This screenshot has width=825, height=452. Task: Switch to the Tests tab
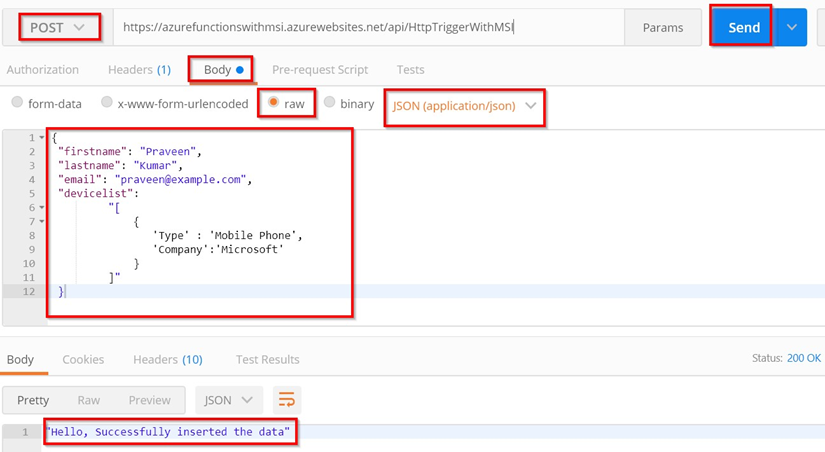coord(410,70)
